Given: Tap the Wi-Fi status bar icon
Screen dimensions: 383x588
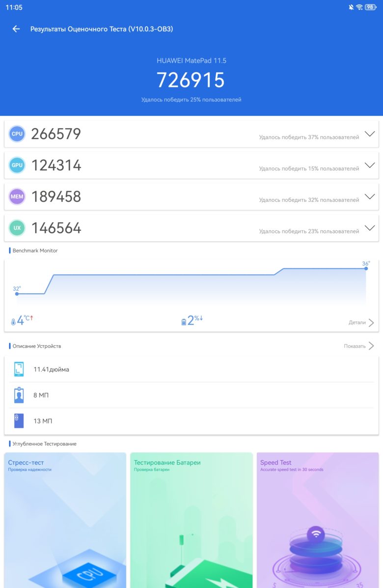Looking at the screenshot, I should tap(359, 7).
